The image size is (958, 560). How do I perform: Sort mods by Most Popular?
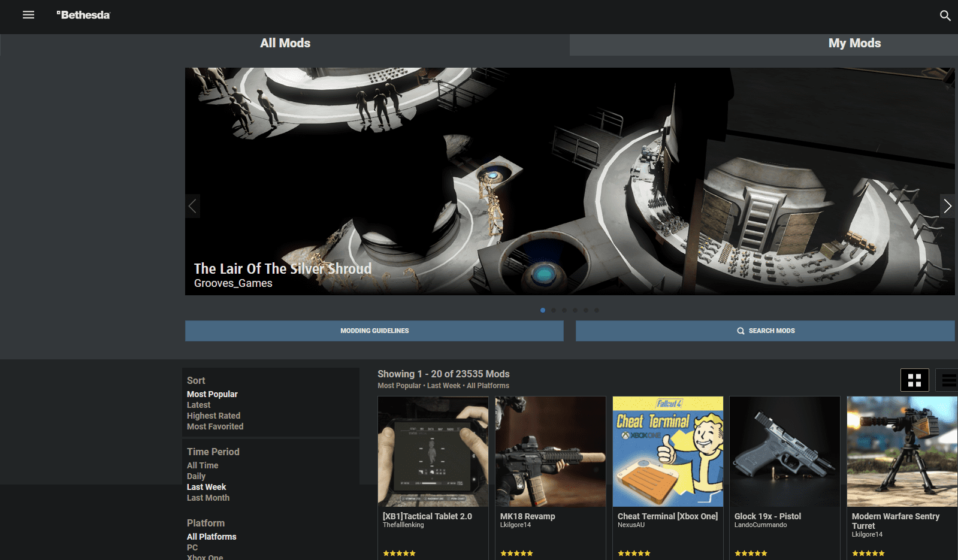click(212, 394)
